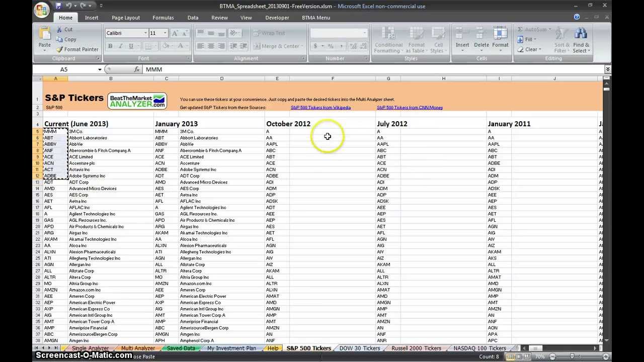
Task: Toggle Center horizontal alignment
Action: pos(211,46)
